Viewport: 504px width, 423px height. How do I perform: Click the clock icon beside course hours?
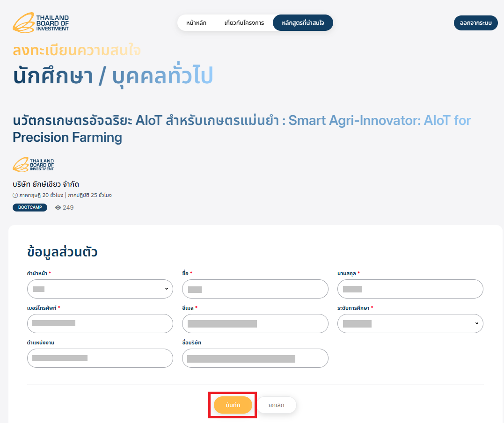[x=15, y=195]
